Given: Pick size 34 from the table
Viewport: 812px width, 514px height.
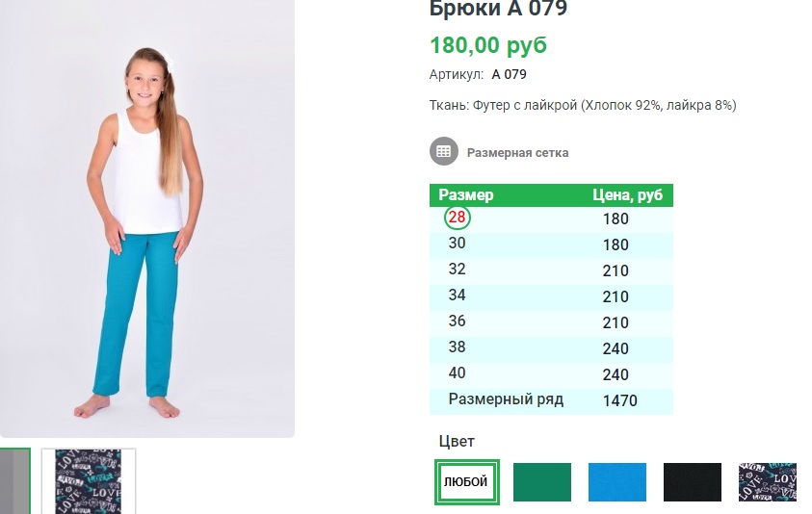Looking at the screenshot, I should coord(457,296).
